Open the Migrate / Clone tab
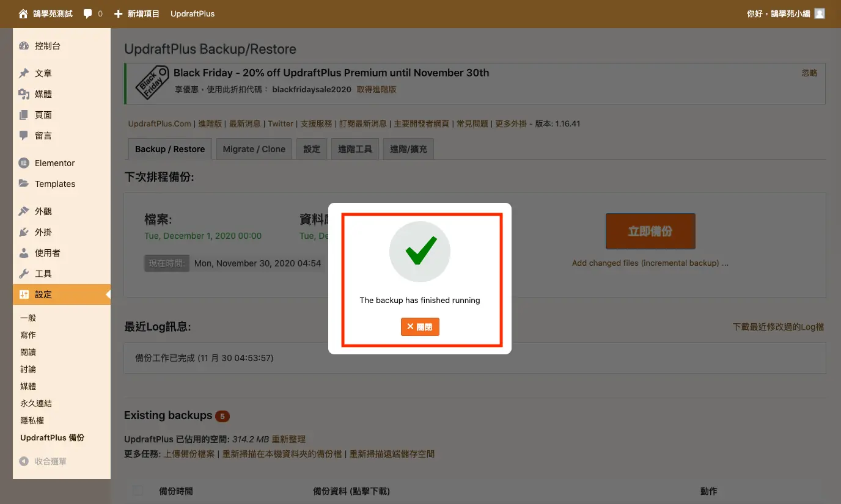 click(x=254, y=149)
